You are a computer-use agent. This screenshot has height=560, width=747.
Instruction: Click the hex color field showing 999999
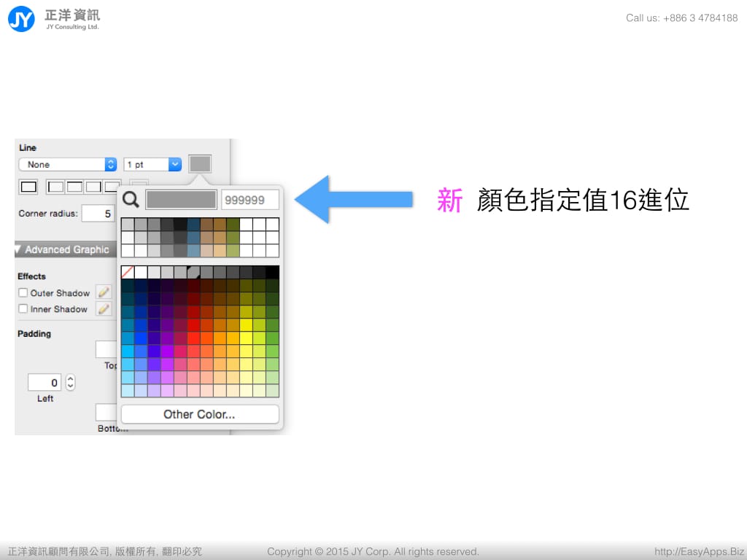tap(249, 200)
